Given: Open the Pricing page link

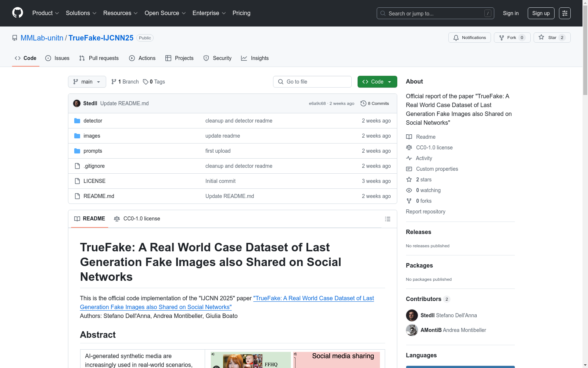Looking at the screenshot, I should pyautogui.click(x=241, y=13).
